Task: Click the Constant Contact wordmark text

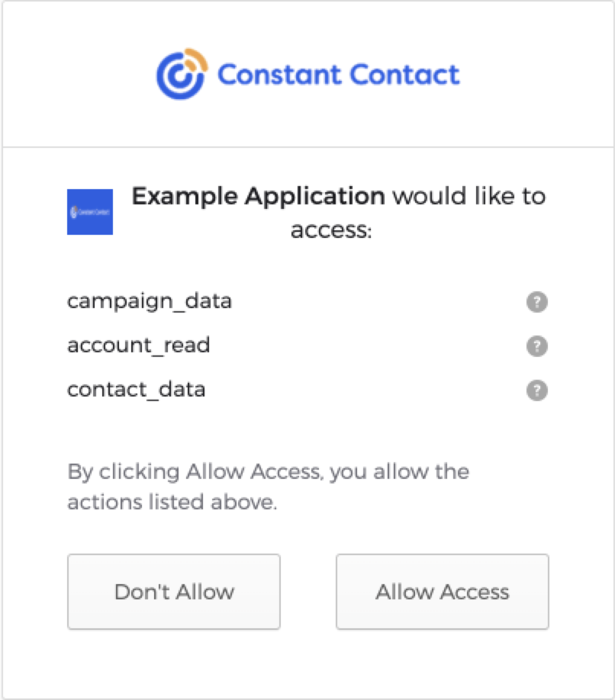Action: 338,74
